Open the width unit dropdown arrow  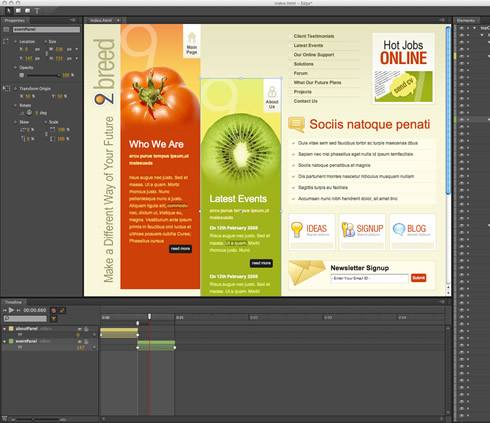click(x=77, y=49)
